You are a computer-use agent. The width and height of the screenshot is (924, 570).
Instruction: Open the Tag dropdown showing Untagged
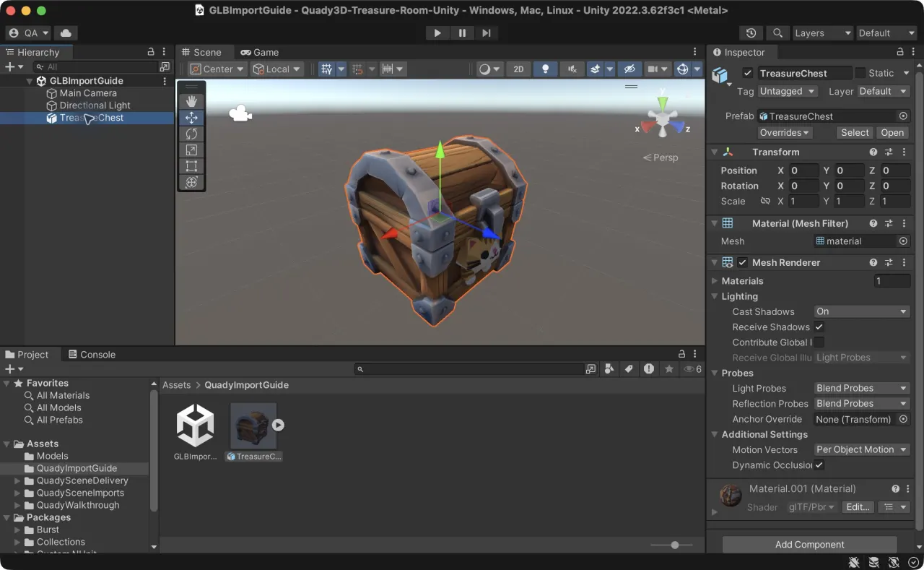[788, 92]
